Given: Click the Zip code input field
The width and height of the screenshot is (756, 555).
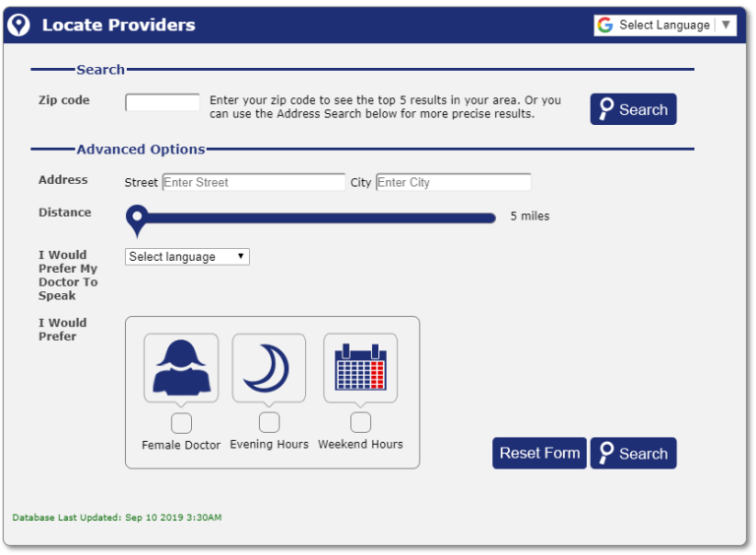Looking at the screenshot, I should click(x=162, y=102).
